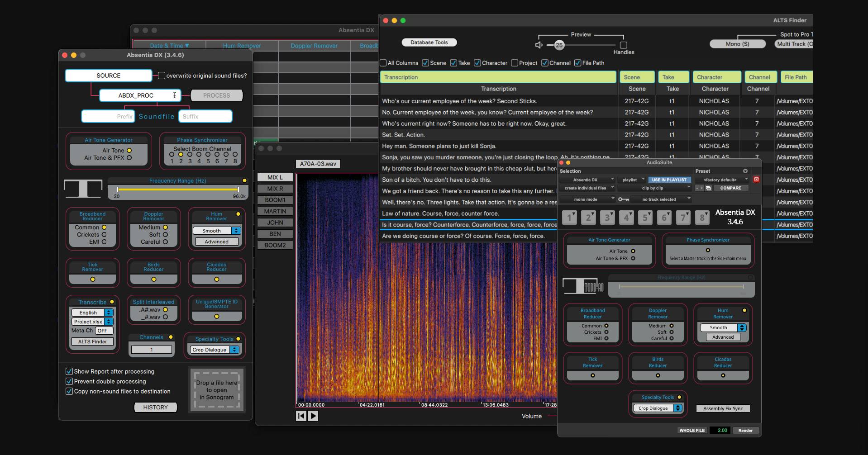Click Assembly Fix Sync button in AudioSuite
Viewport: 868px width, 455px height.
[723, 408]
